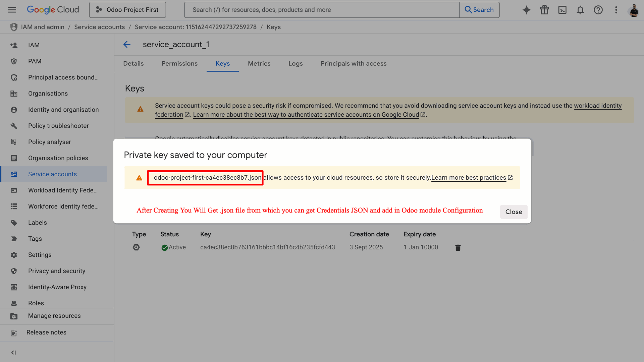Delete the key using trash icon

tap(458, 248)
